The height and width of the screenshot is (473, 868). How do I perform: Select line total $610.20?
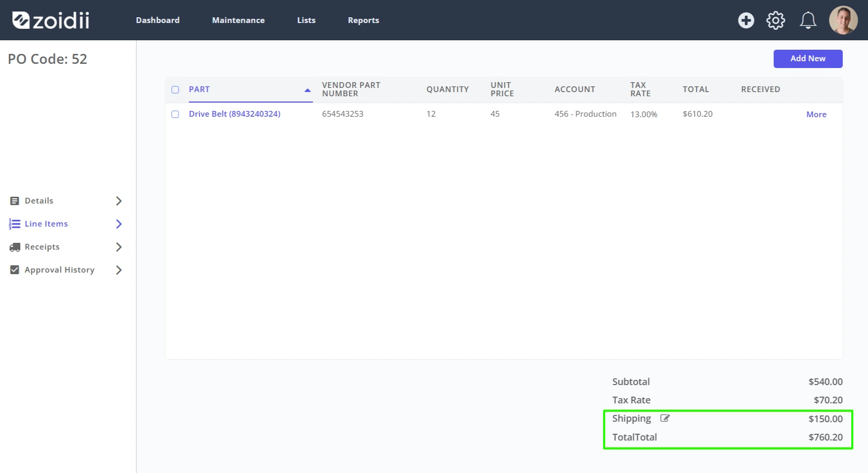click(x=697, y=114)
